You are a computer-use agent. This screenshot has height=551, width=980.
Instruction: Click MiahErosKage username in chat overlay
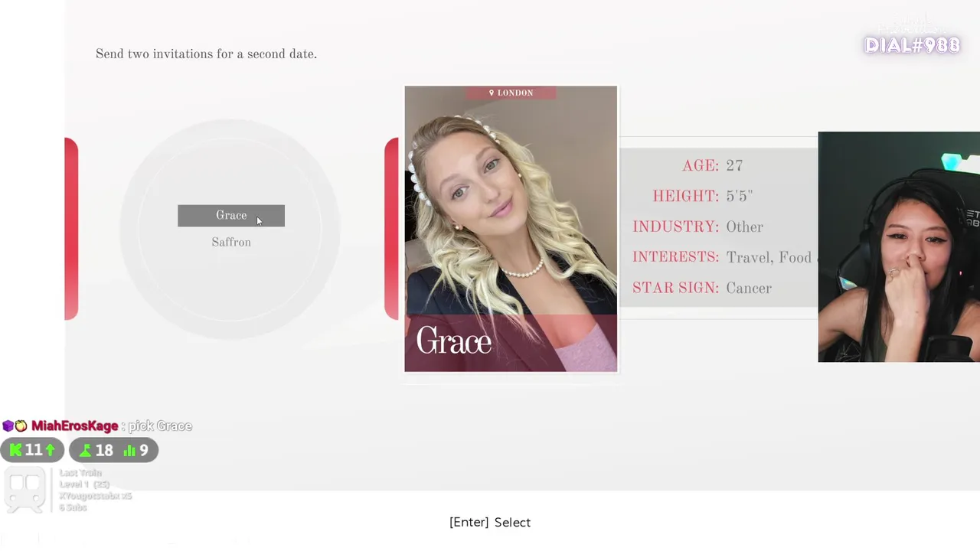click(74, 425)
